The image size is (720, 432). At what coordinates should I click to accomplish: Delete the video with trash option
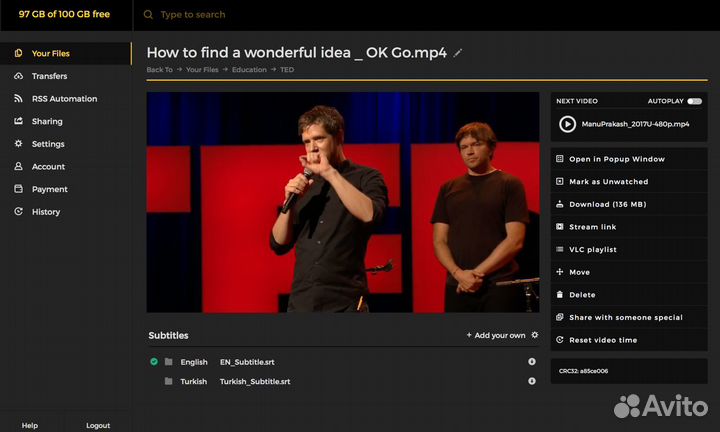(582, 295)
